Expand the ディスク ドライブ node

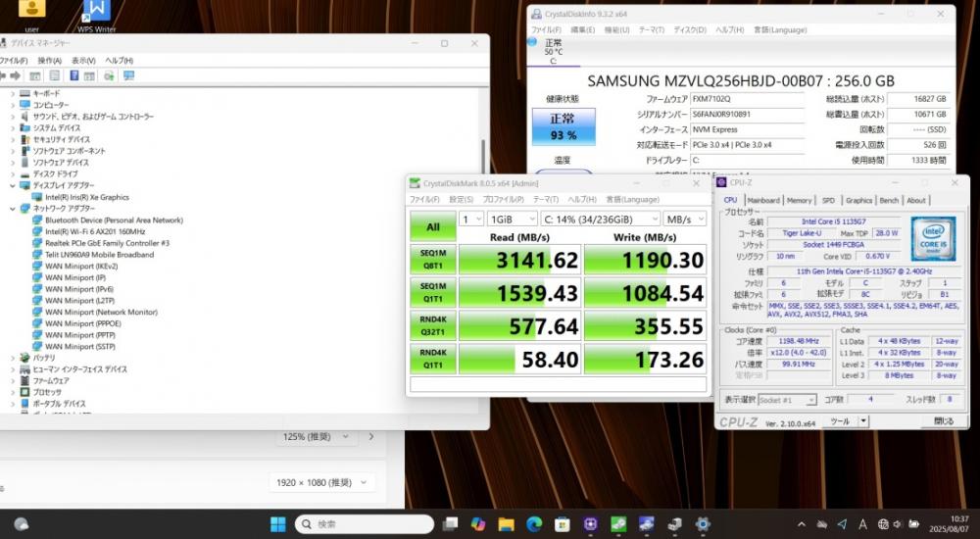[13, 173]
